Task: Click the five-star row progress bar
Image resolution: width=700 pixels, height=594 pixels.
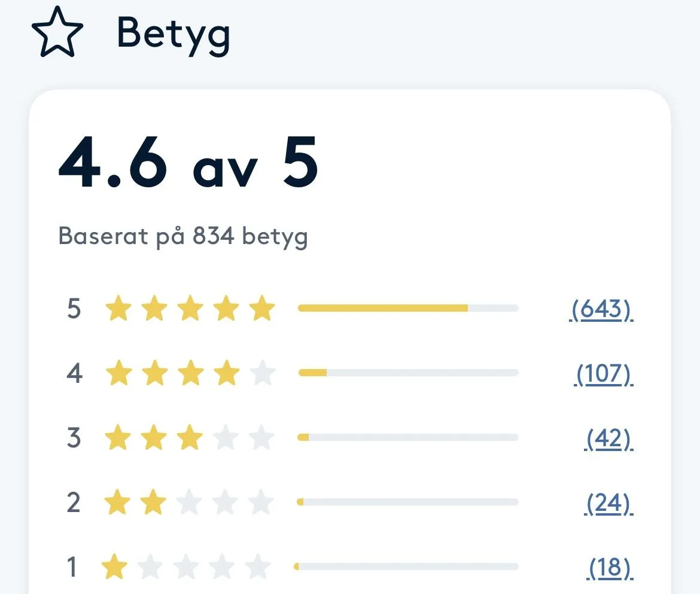Action: 408,308
